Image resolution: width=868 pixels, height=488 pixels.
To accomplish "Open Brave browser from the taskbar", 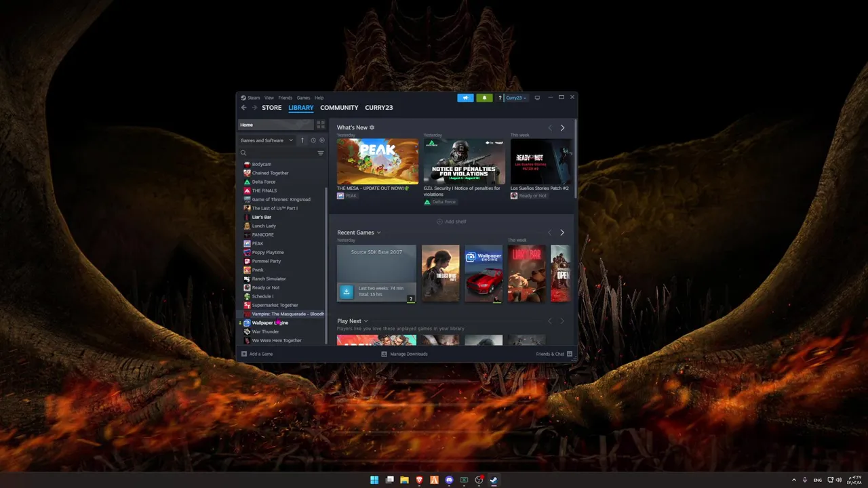I will (419, 480).
